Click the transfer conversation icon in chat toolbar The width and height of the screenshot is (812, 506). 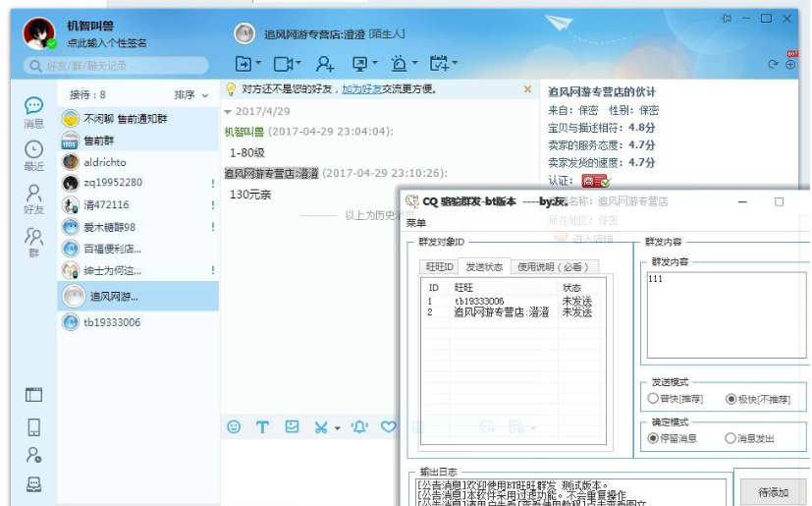pos(243,64)
